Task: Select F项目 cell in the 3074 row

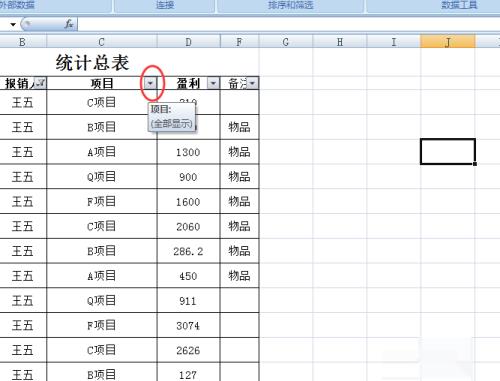Action: (x=102, y=325)
